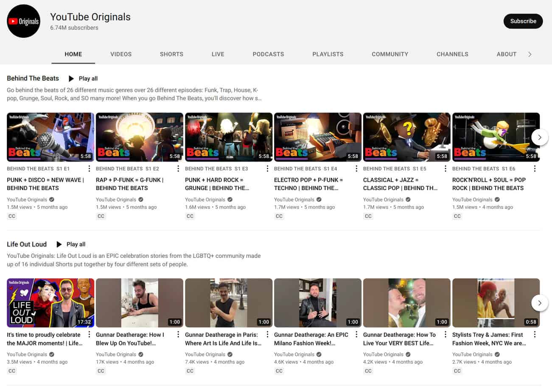Viewport: 552px width, 392px height.
Task: Click the Behind The Beats description text
Action: point(134,94)
